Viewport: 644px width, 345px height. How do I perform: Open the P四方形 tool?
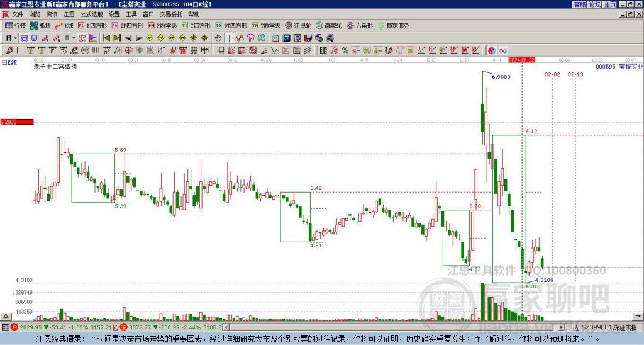click(92, 26)
